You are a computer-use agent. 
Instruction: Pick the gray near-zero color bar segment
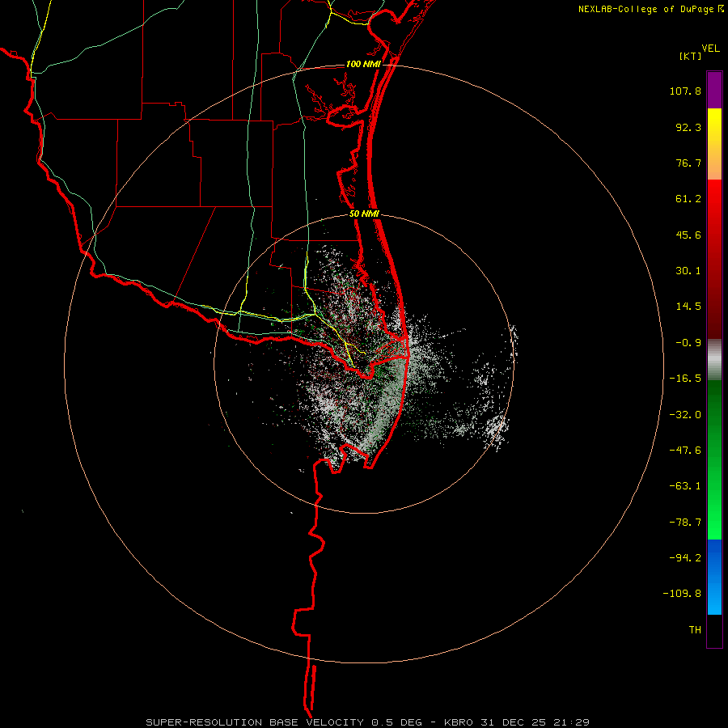pos(714,359)
